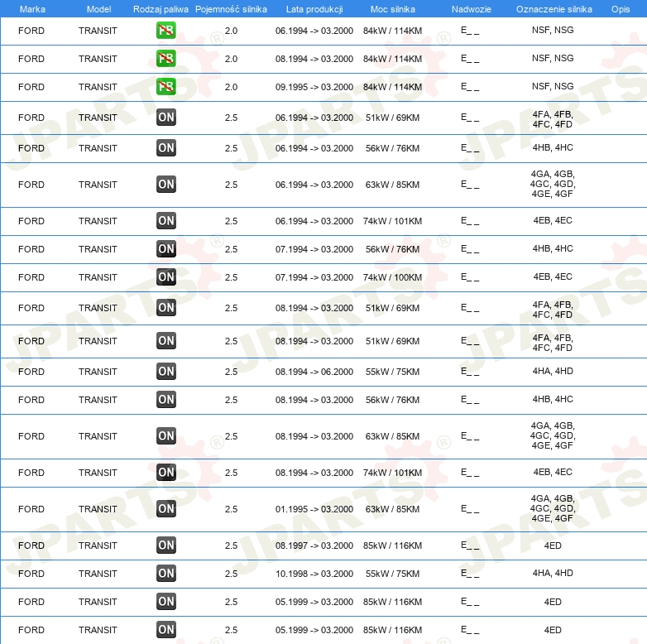647x644 pixels.
Task: Click ON diesel icon in 08.1994 63kW / 85KM row
Action: point(166,435)
